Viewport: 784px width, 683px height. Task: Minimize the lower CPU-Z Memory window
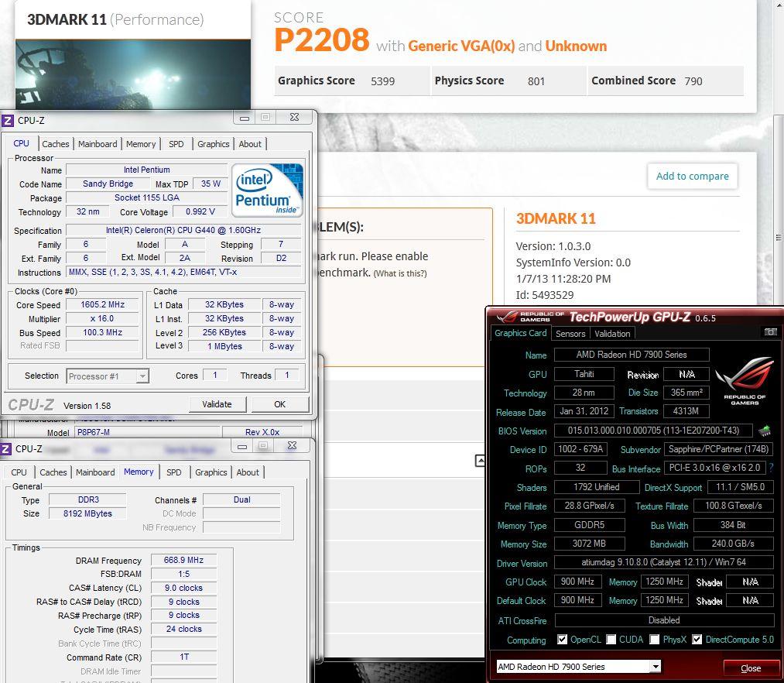(x=242, y=446)
